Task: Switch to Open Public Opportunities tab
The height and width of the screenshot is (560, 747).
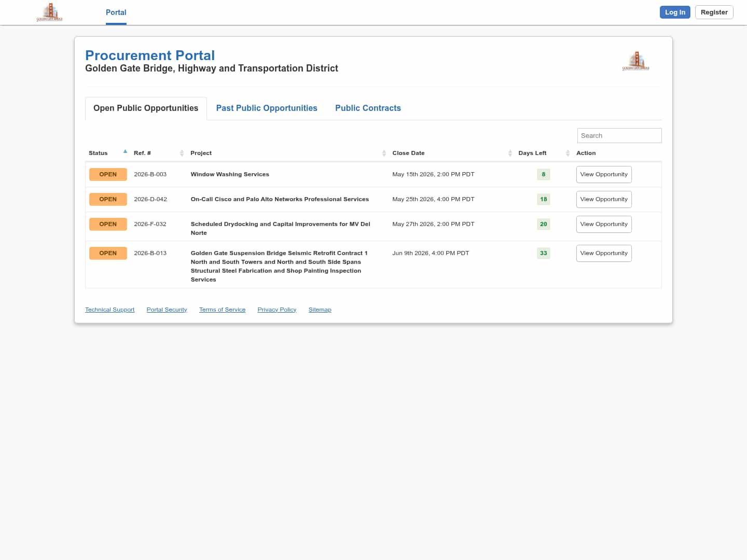Action: [146, 108]
